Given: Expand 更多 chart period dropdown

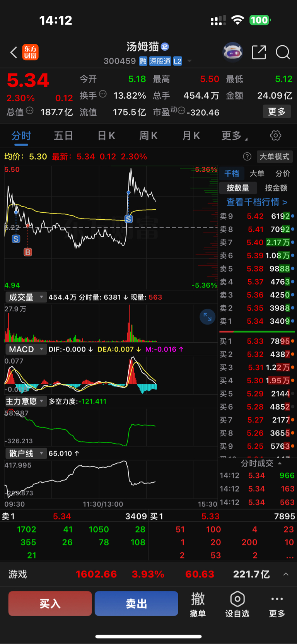Looking at the screenshot, I should (234, 136).
